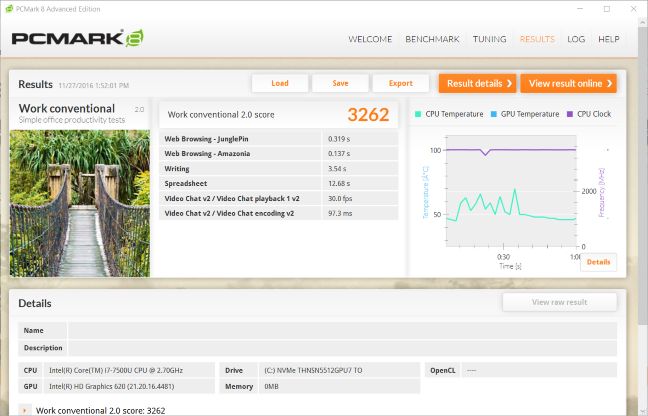
Task: Click View result online button
Action: (x=567, y=83)
